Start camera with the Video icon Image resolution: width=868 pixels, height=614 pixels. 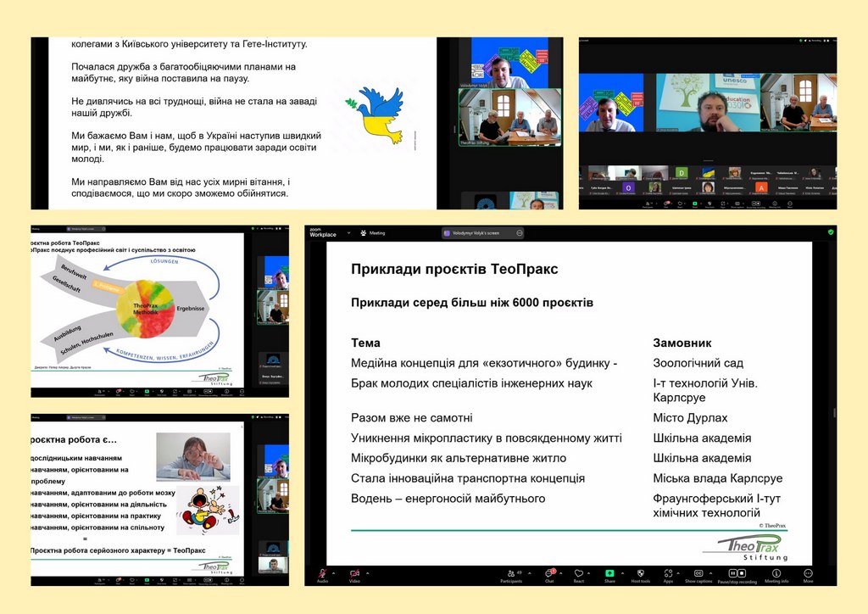click(x=355, y=573)
